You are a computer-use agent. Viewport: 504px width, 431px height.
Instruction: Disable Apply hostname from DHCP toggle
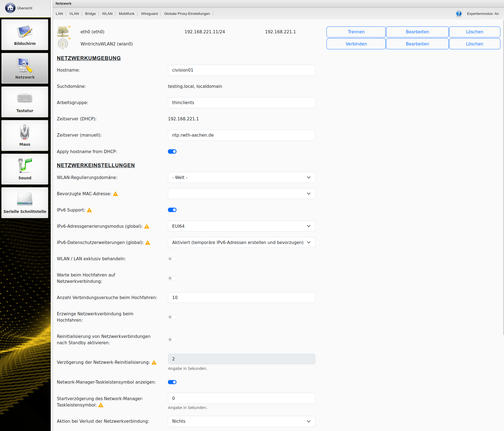172,151
